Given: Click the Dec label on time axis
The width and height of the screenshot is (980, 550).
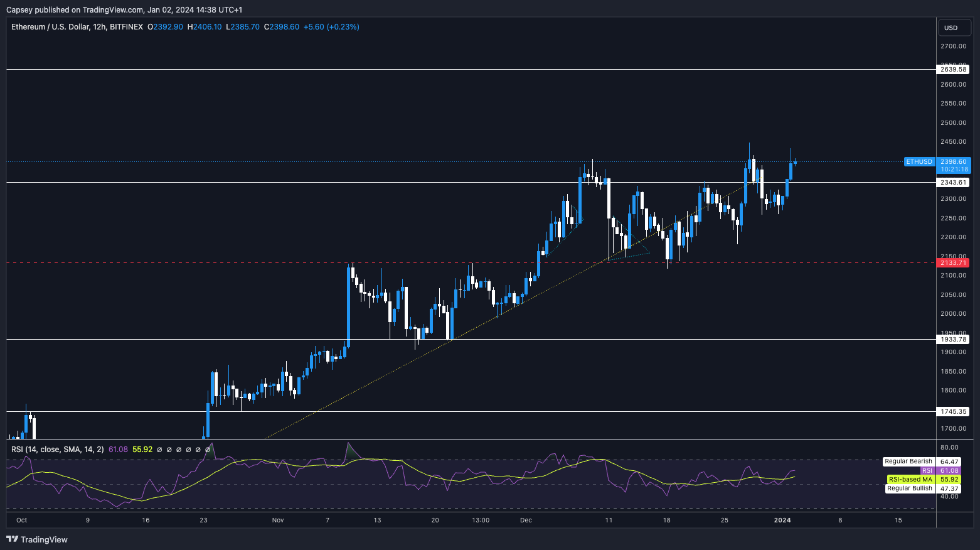Looking at the screenshot, I should tap(526, 520).
